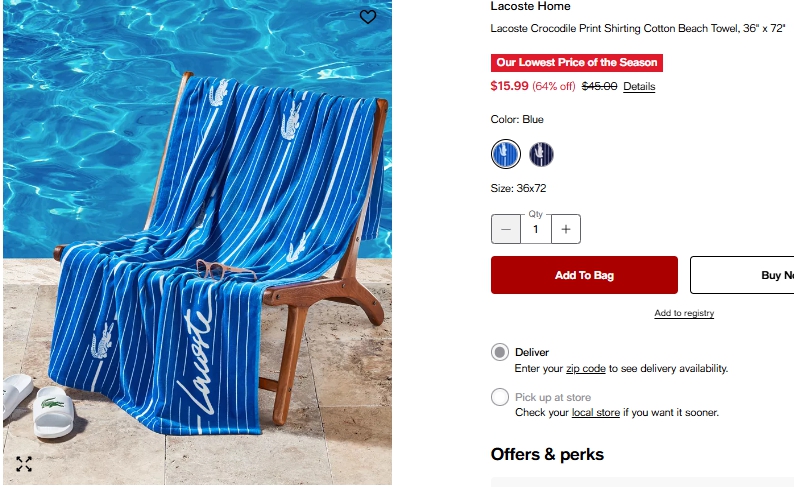
Task: Open fullscreen image view with expand icon
Action: click(24, 464)
